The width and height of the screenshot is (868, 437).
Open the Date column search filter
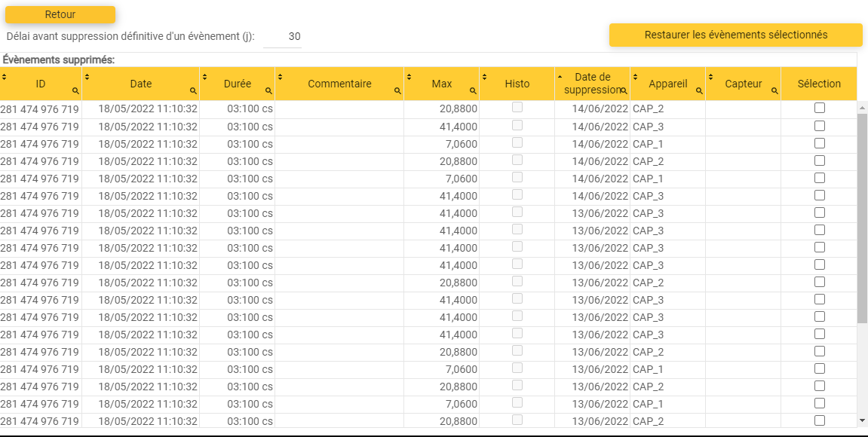(x=193, y=91)
